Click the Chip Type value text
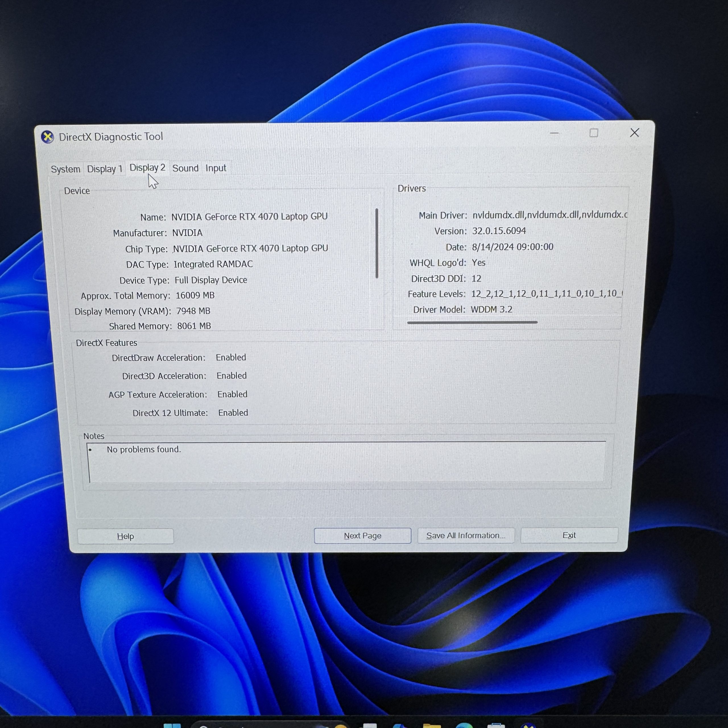This screenshot has width=728, height=728. point(251,248)
